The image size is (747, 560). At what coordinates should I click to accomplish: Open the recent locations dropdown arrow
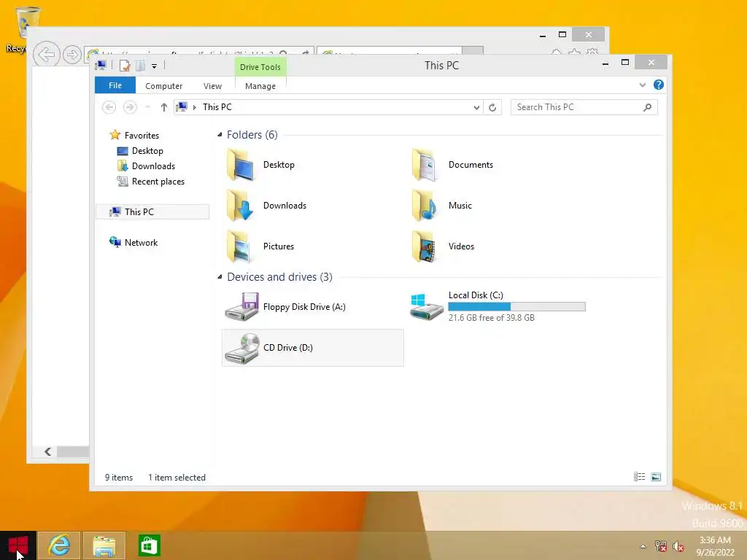pos(148,107)
